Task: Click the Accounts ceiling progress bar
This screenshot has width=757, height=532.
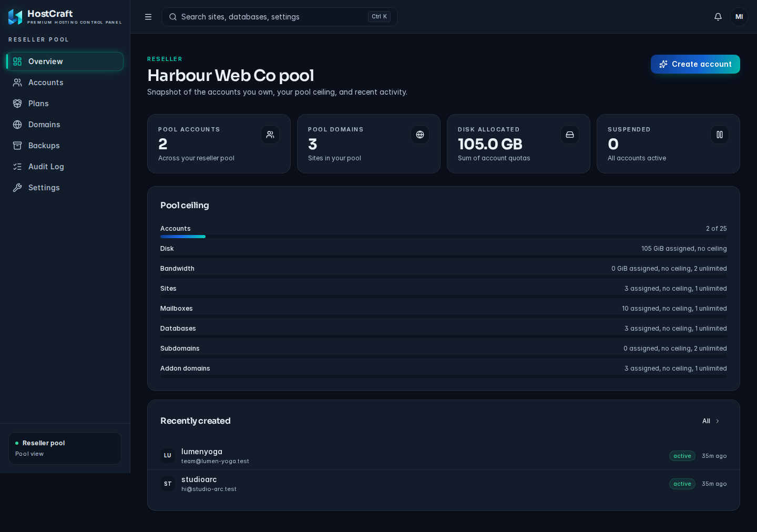Action: click(444, 237)
